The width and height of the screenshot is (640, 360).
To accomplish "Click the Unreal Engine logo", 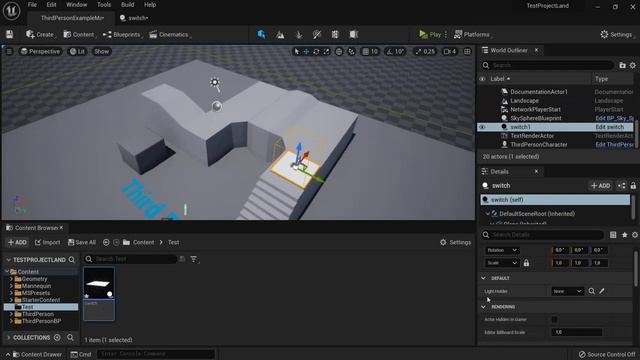I will [11, 11].
